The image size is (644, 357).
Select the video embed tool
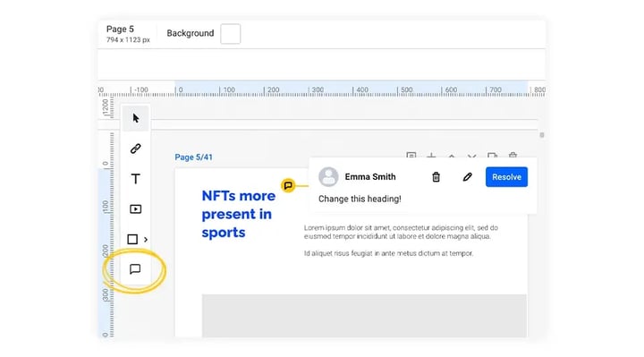pos(136,209)
